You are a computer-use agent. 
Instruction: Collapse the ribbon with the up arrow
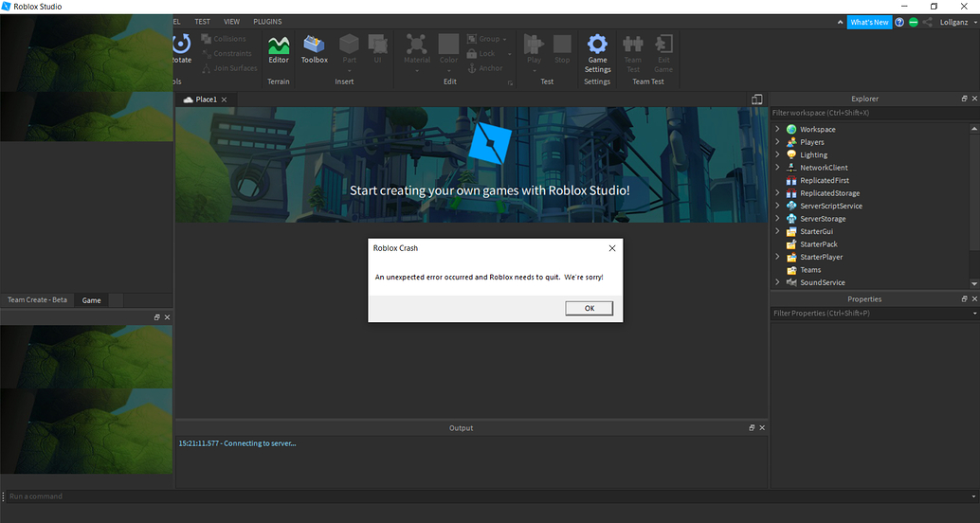pyautogui.click(x=841, y=23)
